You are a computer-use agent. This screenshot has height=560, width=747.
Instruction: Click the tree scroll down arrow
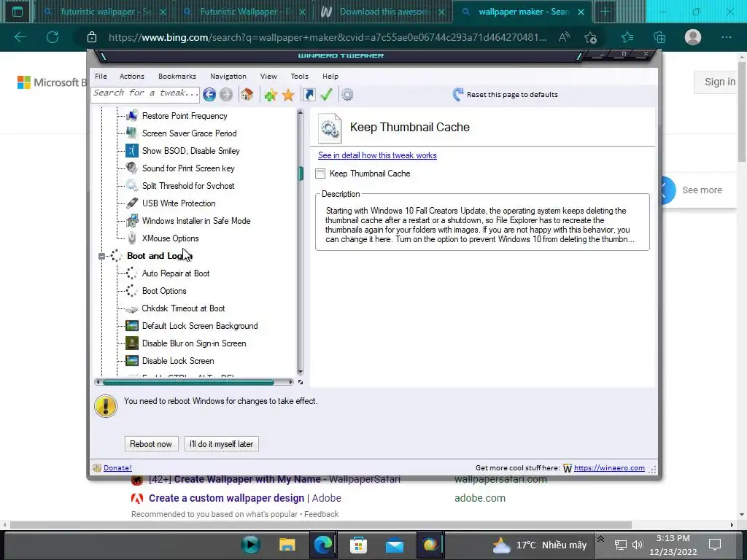(300, 372)
